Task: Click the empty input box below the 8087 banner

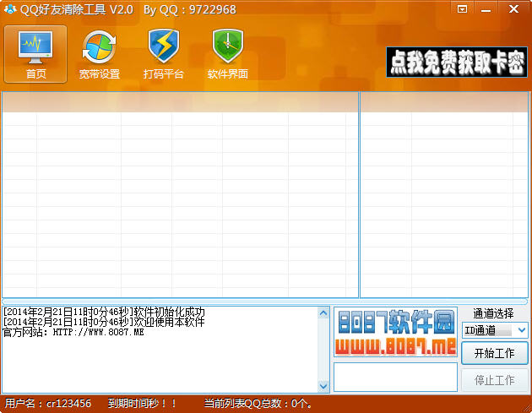Action: (x=395, y=377)
